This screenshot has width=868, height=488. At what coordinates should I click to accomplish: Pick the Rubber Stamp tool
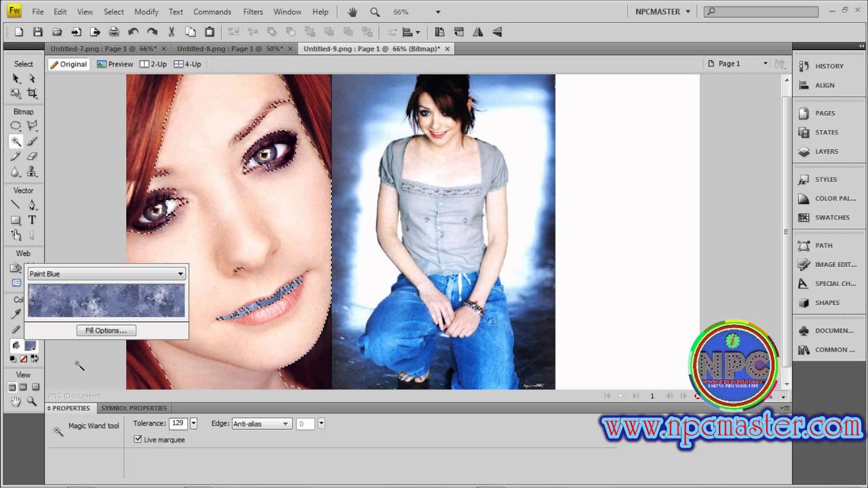click(x=32, y=172)
